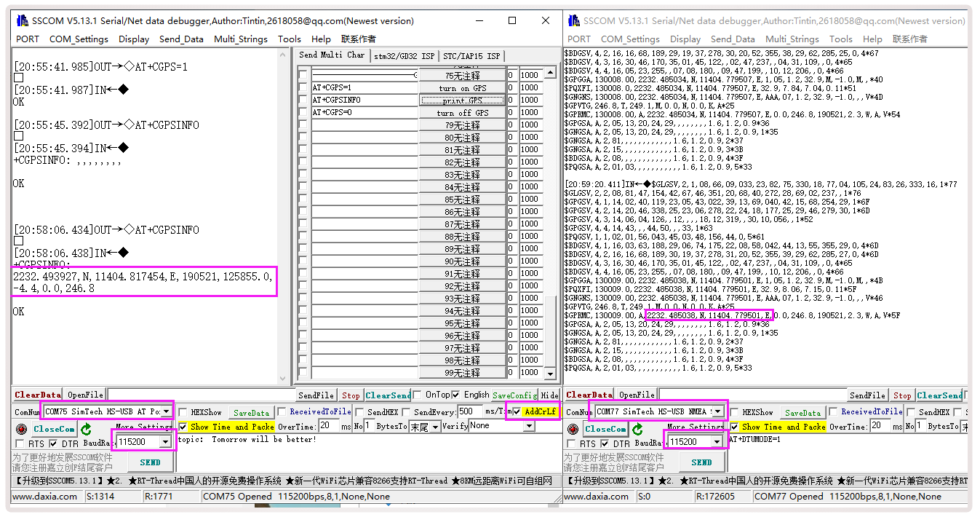This screenshot has height=517, width=980.
Task: Switch to STC/IAP15 ISP tab
Action: pyautogui.click(x=471, y=56)
